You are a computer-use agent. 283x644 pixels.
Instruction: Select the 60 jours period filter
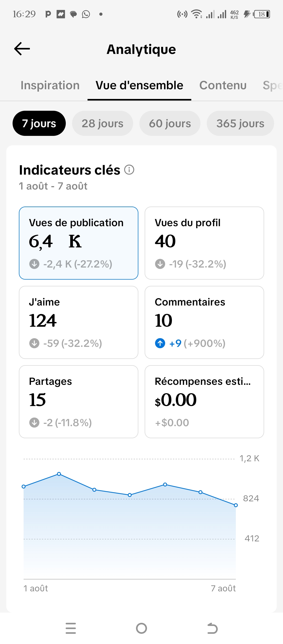click(170, 123)
